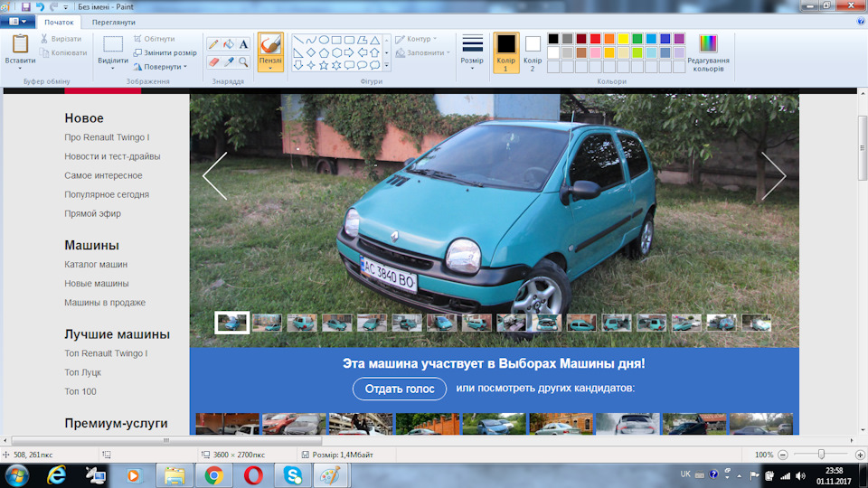Click the Paint help question mark icon
This screenshot has height=488, width=868.
coord(860,22)
